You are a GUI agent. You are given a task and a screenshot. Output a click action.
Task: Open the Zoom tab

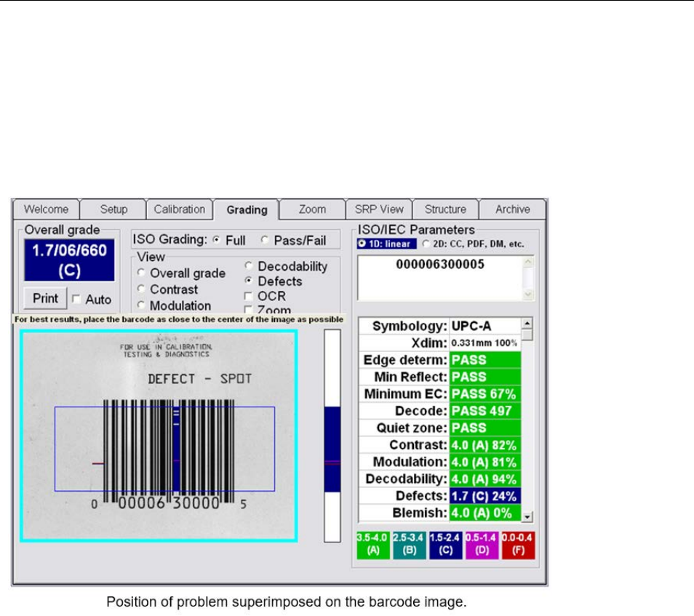312,209
